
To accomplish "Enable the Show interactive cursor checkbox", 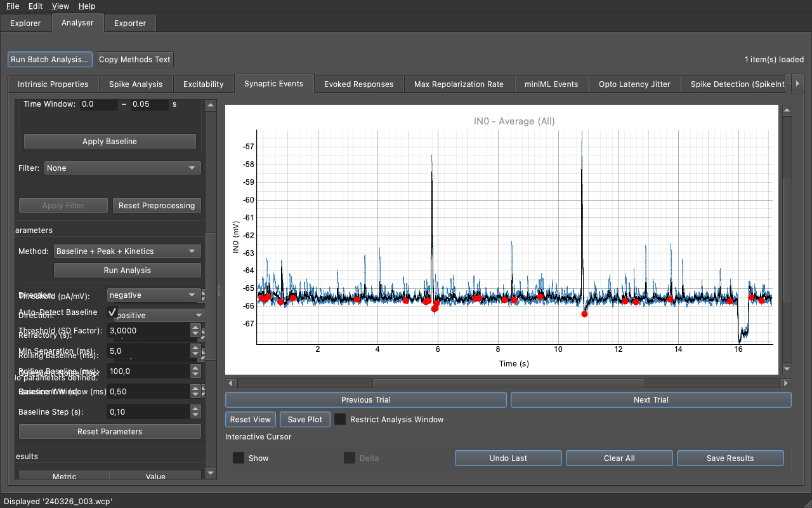I will 239,458.
